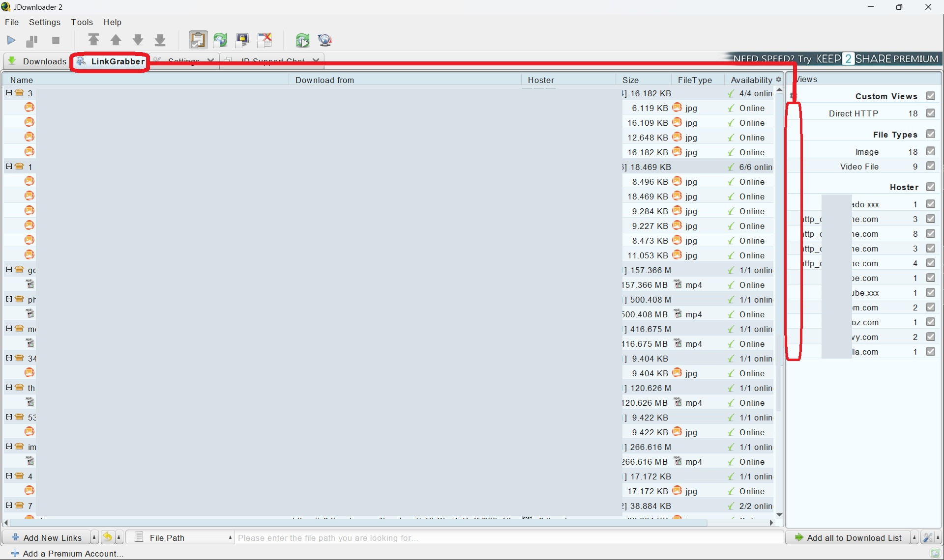Open Add all to Download List options arrow
944x560 pixels.
tap(914, 537)
